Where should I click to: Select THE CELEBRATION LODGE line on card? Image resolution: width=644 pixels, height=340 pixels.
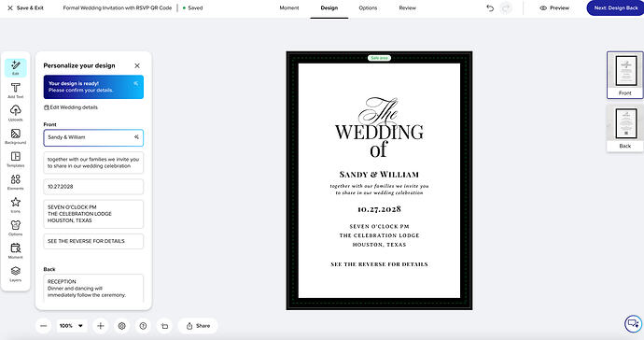coord(379,235)
